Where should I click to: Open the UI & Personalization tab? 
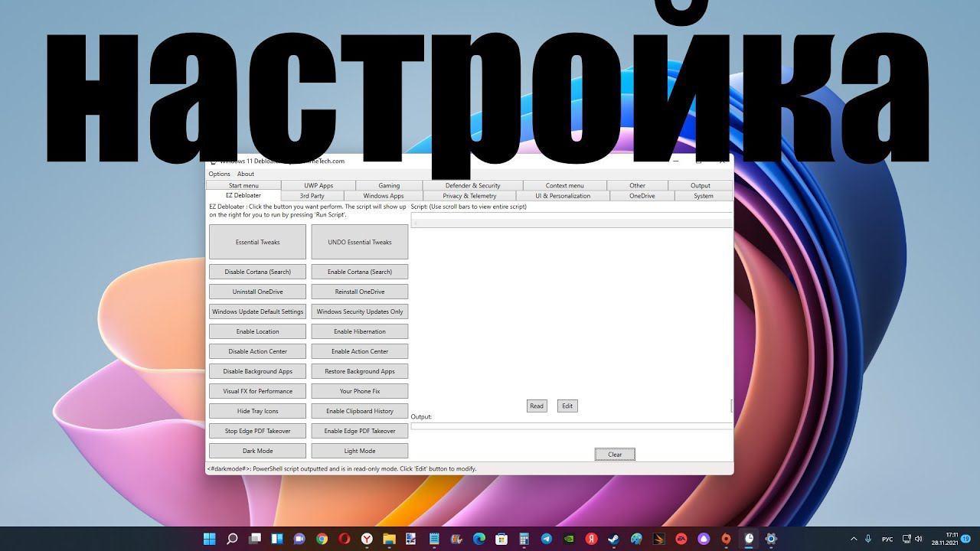[563, 196]
